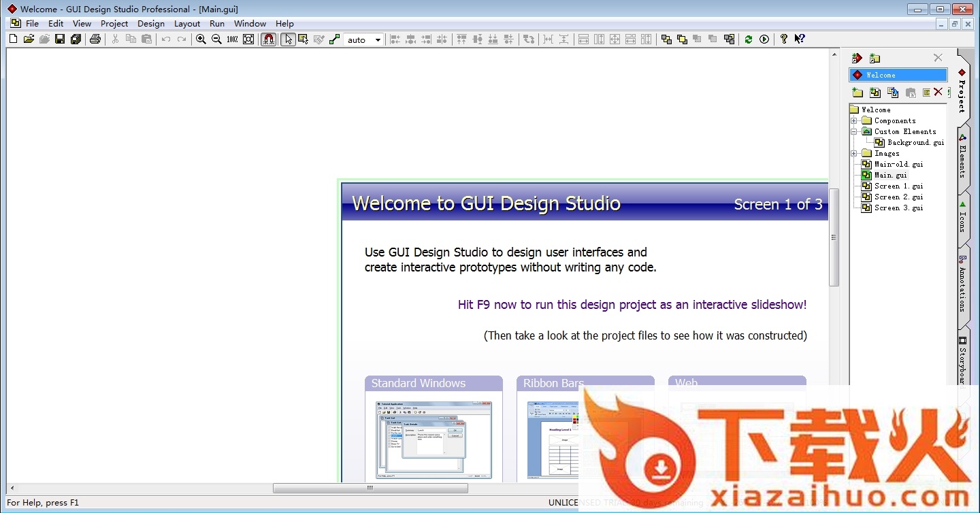Click the green refresh arrows icon
Image resolution: width=980 pixels, height=513 pixels.
(x=749, y=39)
